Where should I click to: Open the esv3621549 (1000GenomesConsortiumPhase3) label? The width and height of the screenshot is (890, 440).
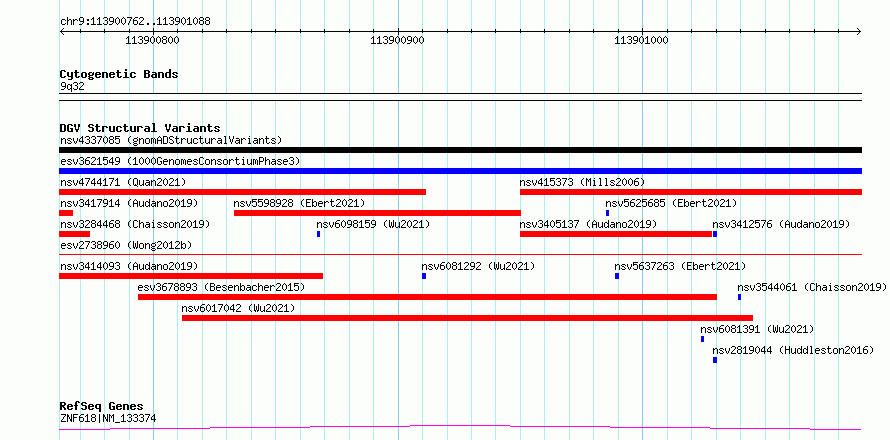pyautogui.click(x=180, y=161)
